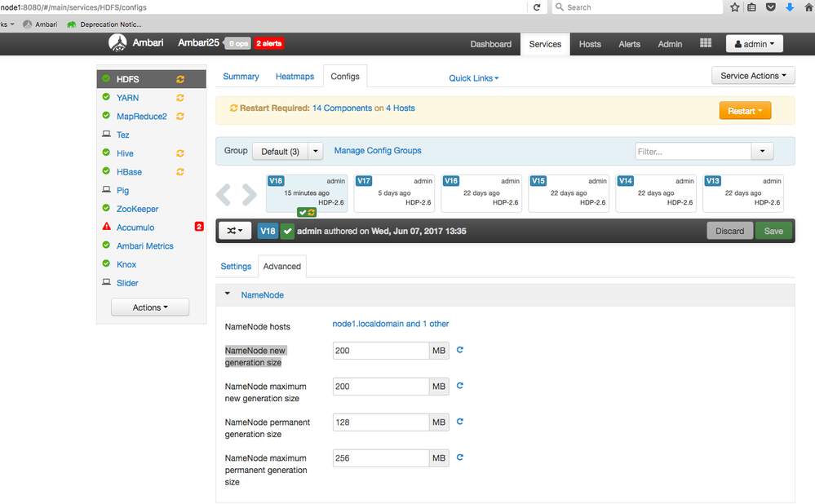Open Manage Config Groups link
Viewport: 815px width, 504px height.
pyautogui.click(x=378, y=151)
